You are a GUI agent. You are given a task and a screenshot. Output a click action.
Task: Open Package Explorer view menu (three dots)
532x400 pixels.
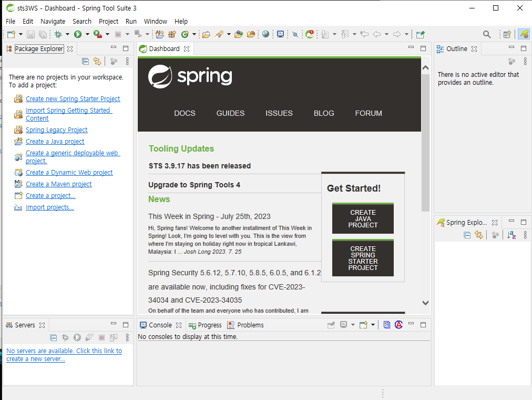tap(127, 61)
